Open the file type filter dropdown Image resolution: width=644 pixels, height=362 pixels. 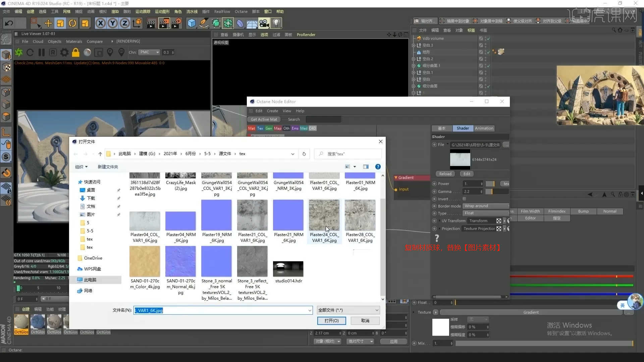348,310
